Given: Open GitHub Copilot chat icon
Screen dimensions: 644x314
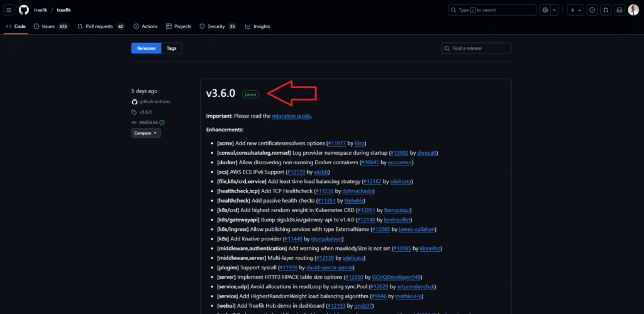Looking at the screenshot, I should [x=545, y=10].
